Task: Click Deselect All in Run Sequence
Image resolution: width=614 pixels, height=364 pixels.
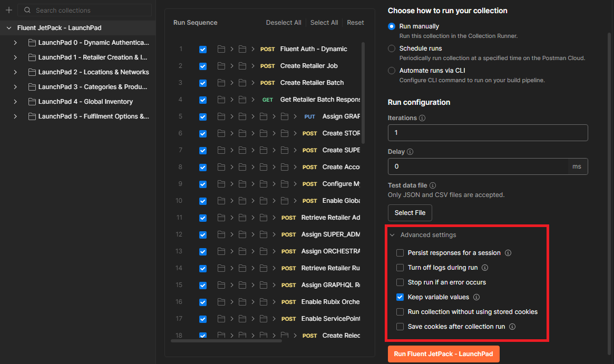Action: pos(284,23)
